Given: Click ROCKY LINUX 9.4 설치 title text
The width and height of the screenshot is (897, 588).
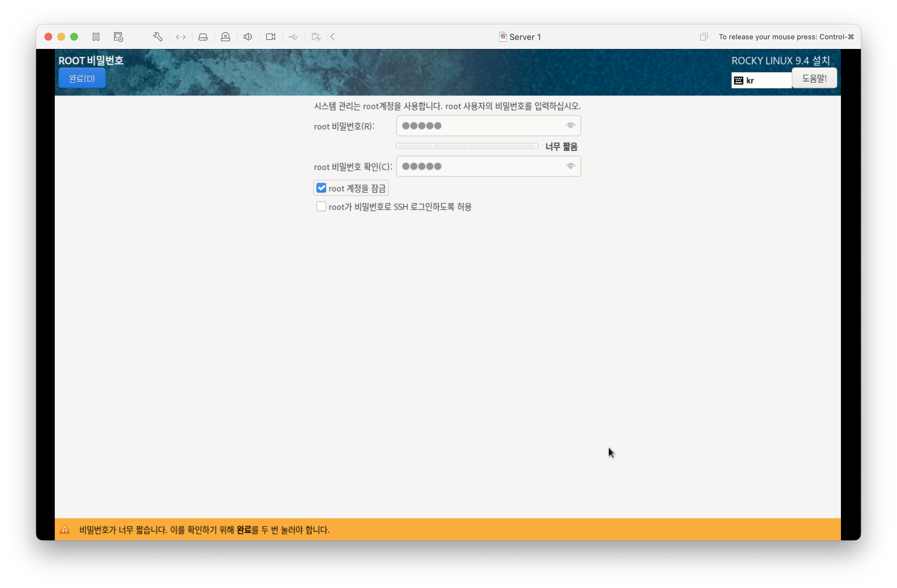Looking at the screenshot, I should 781,60.
